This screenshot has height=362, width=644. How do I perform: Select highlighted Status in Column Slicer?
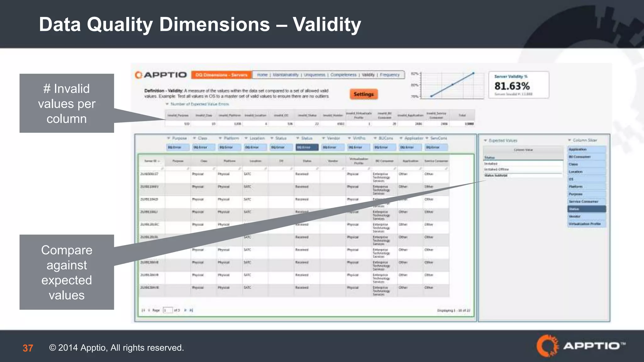coord(587,209)
